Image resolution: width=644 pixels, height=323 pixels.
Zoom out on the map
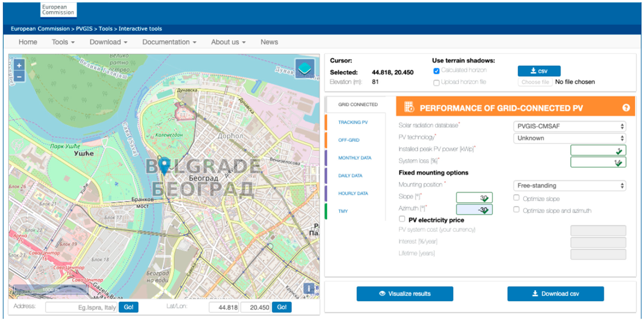click(19, 77)
